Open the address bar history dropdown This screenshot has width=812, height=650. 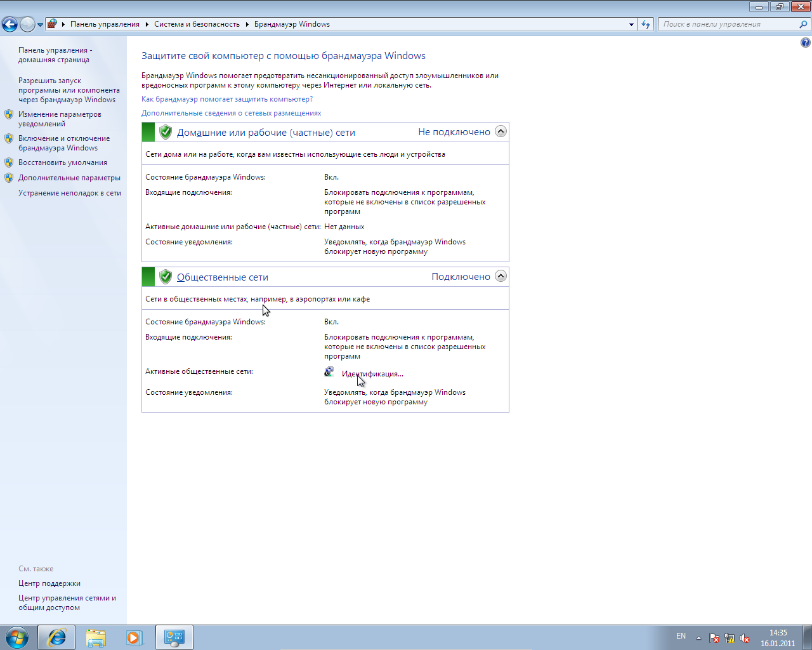[x=631, y=24]
